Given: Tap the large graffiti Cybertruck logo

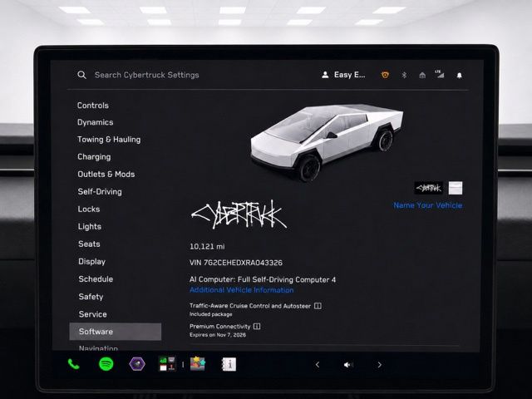Looking at the screenshot, I should click(239, 214).
